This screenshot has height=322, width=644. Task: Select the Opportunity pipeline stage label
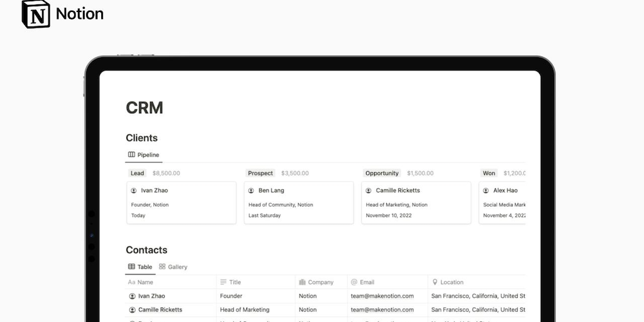382,174
